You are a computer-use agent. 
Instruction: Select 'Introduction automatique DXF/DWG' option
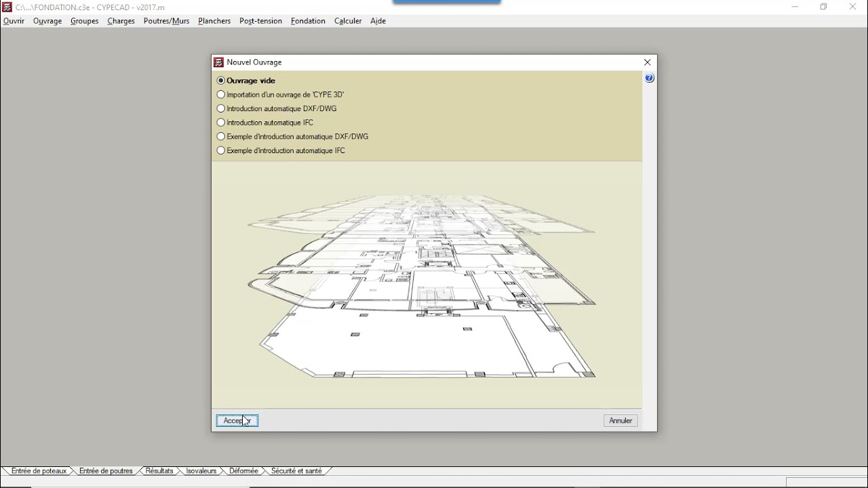coord(277,108)
